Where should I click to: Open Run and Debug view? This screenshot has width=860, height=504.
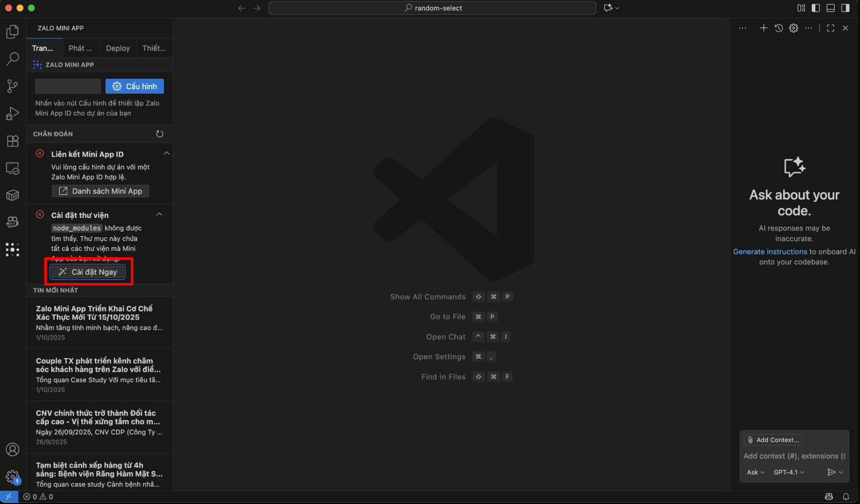coord(13,113)
